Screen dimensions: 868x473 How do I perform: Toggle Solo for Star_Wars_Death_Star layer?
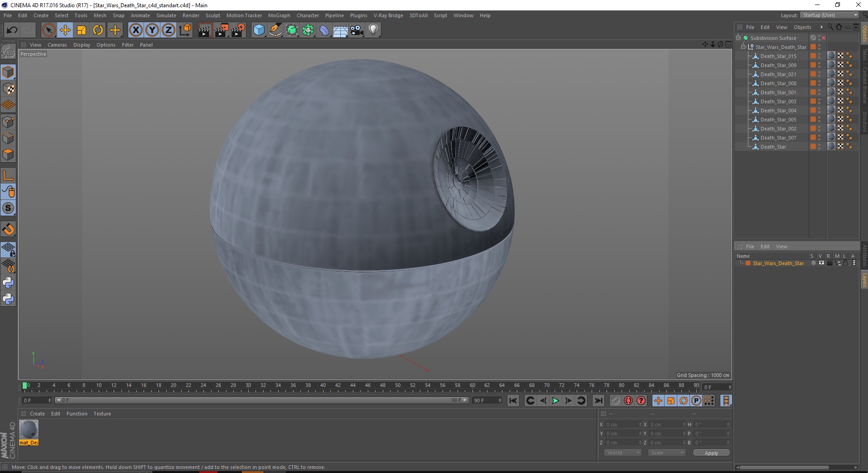(813, 263)
